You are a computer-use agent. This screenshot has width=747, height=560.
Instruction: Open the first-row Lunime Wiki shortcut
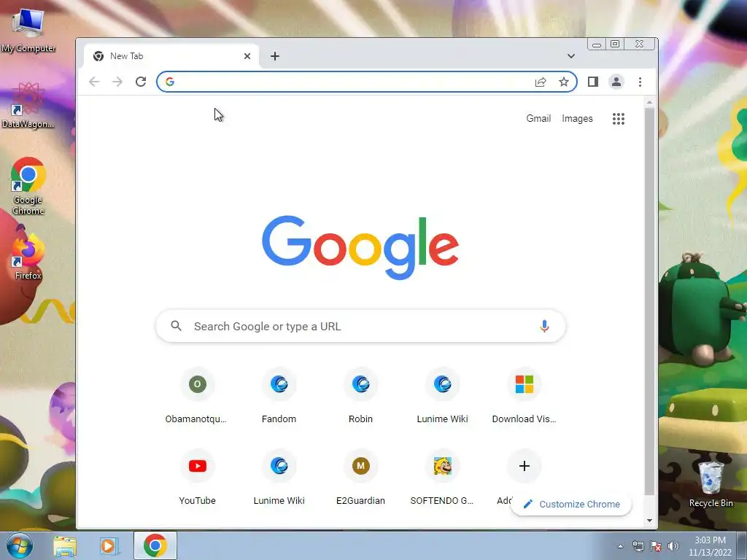[443, 396]
